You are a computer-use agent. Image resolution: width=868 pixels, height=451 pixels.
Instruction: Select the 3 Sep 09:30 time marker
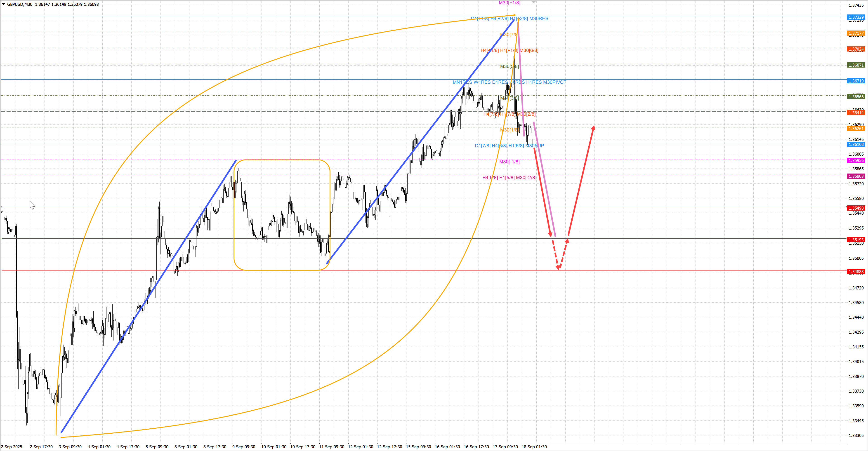coord(70,447)
